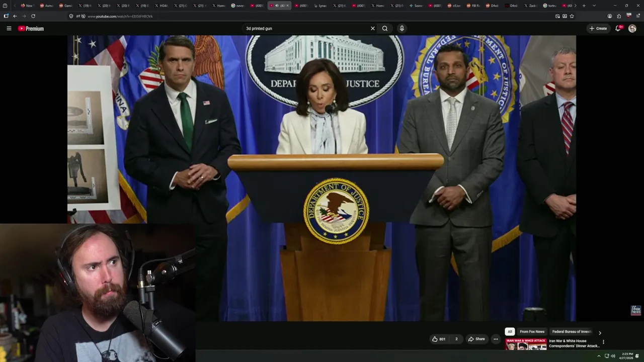Open the YouTube account avatar menu
This screenshot has width=644, height=362.
(x=632, y=29)
